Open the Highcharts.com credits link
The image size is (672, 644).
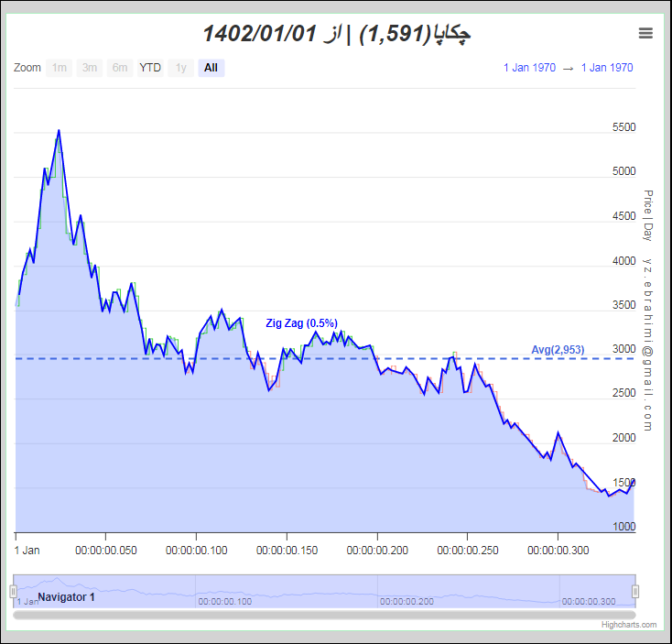click(629, 625)
